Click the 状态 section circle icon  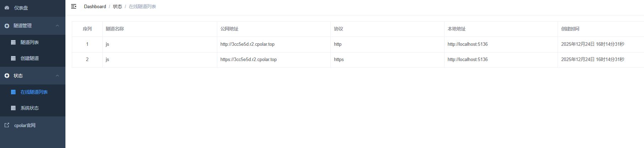7,76
